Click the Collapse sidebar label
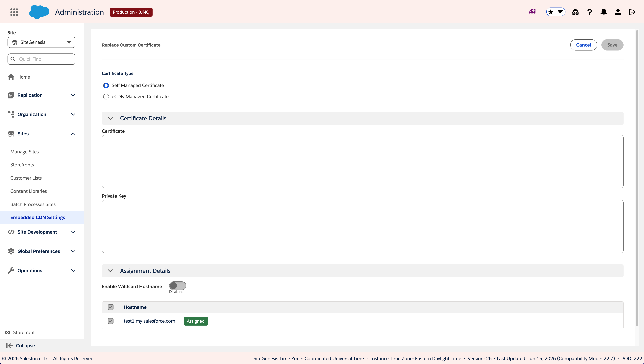This screenshot has height=364, width=644. 25,346
